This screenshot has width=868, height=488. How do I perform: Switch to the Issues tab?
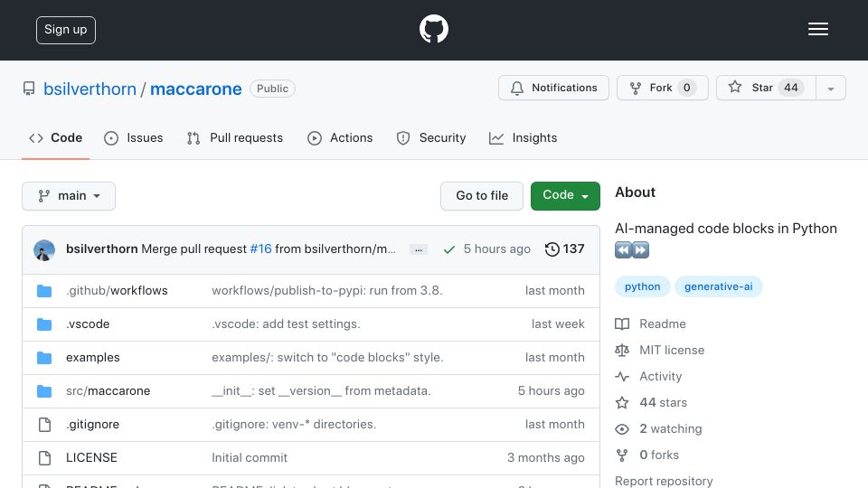tap(134, 137)
